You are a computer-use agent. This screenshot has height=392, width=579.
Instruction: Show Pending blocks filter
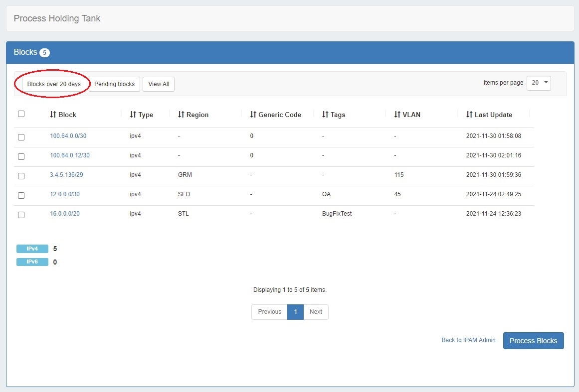click(115, 84)
